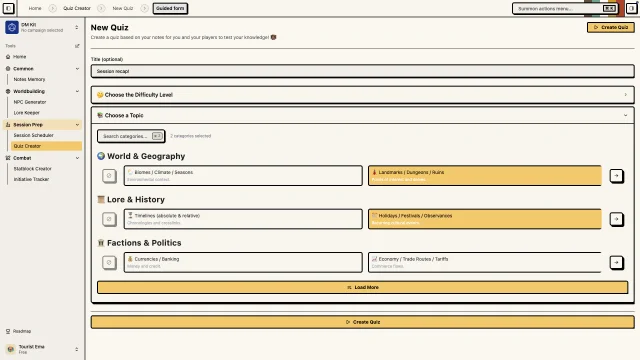Screen dimensions: 640x360
Task: Expand Choose the Difficulty Level section
Action: 362,95
